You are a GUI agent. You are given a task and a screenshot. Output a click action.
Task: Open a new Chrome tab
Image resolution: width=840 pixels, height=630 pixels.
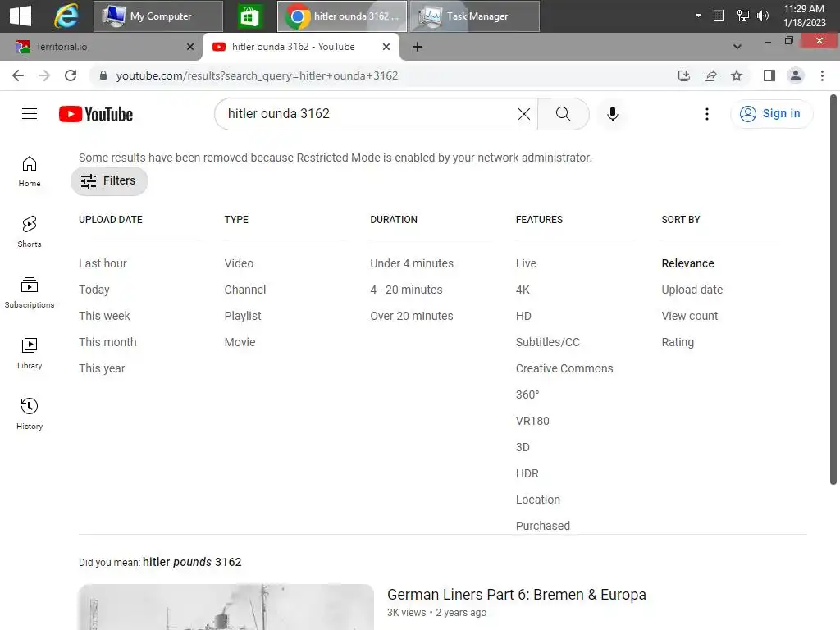coord(418,47)
